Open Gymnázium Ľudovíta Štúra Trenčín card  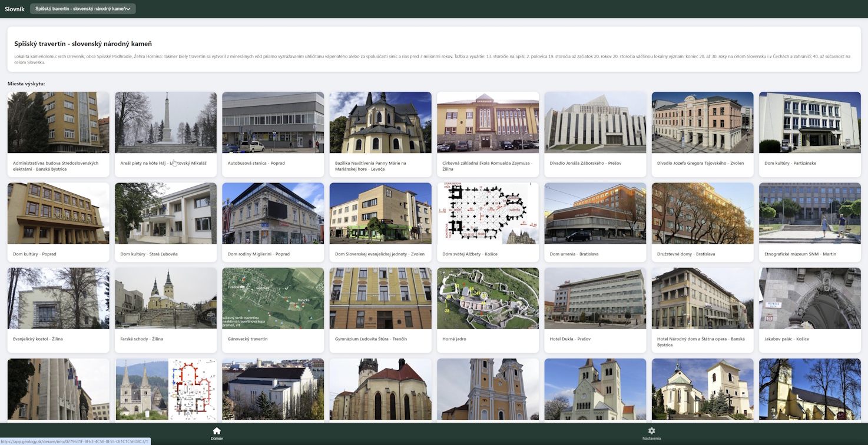pos(380,310)
